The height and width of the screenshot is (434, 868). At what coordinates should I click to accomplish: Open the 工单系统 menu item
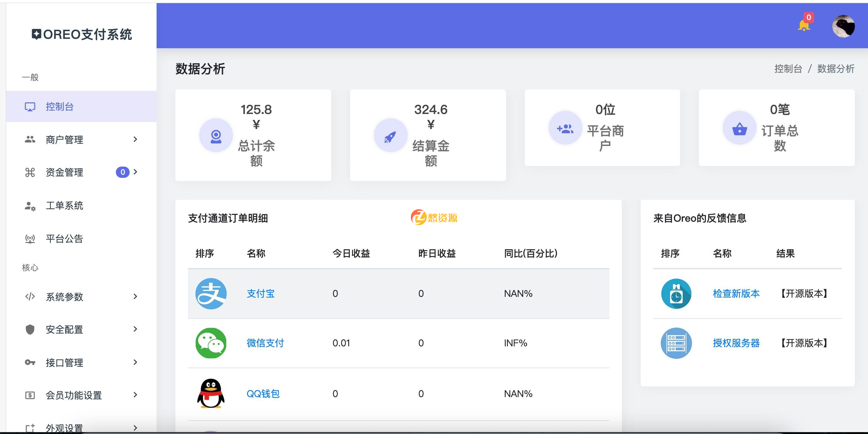point(65,206)
